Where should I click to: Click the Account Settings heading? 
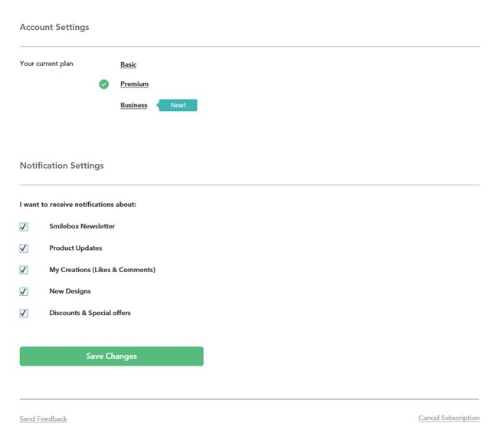54,27
